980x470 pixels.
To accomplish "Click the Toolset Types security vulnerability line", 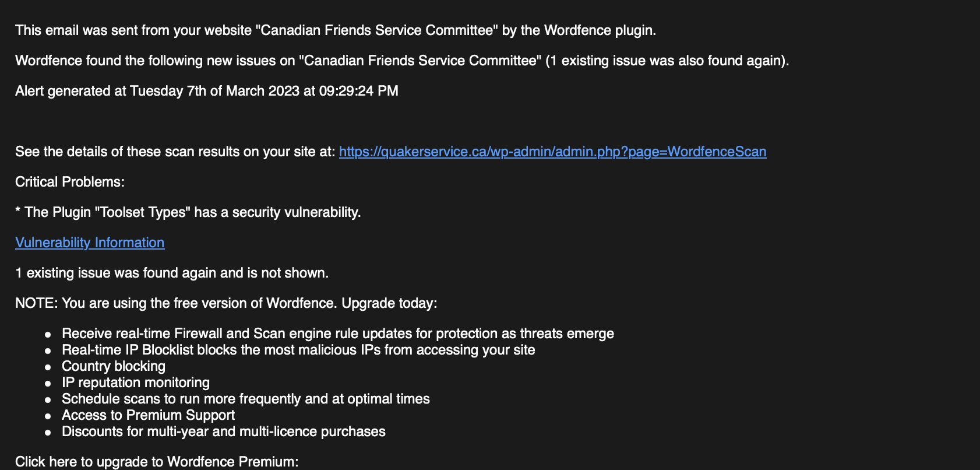I will [188, 212].
